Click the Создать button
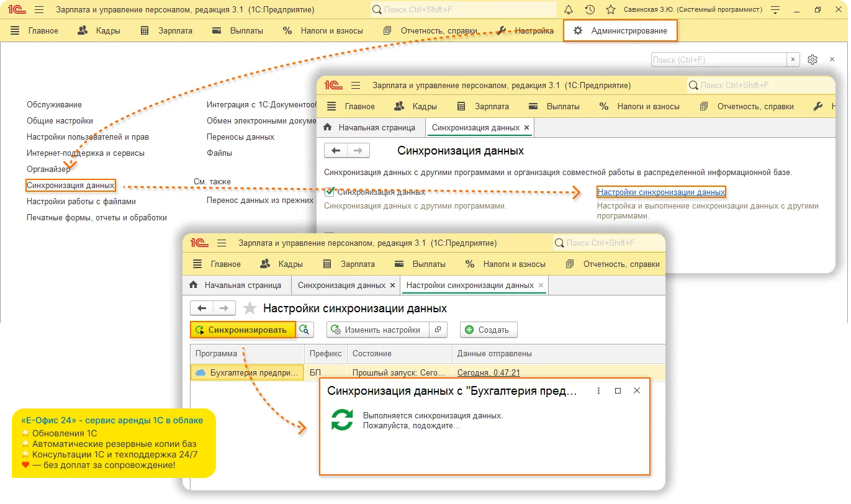Image resolution: width=851 pixels, height=504 pixels. pyautogui.click(x=488, y=330)
